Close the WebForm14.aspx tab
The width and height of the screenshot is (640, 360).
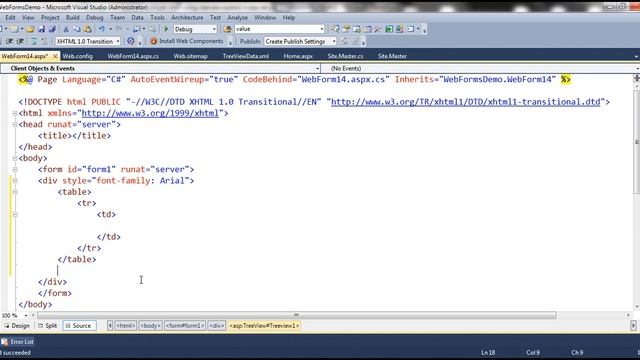coord(55,56)
